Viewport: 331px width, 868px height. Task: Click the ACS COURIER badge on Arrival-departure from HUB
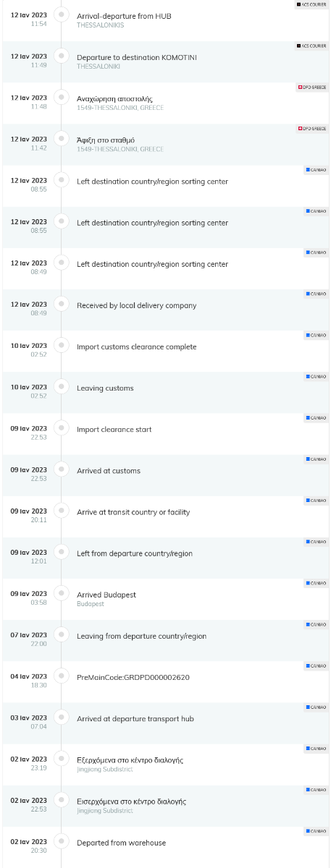(311, 4)
